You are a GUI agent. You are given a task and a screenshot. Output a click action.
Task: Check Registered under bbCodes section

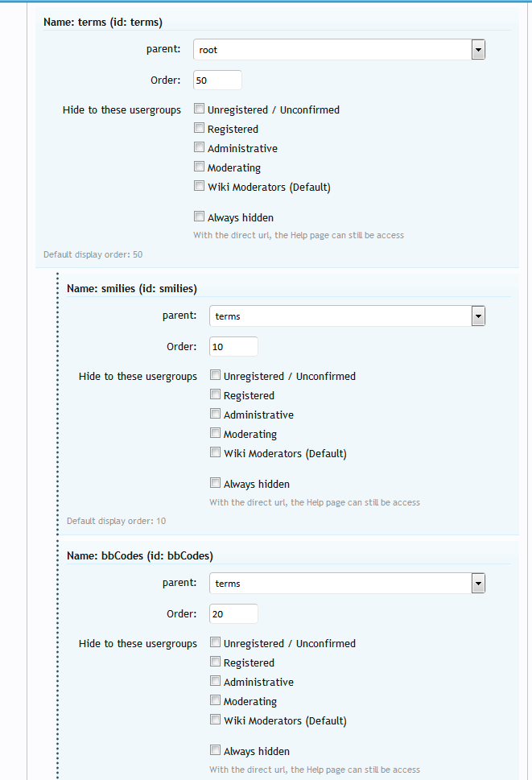tap(215, 662)
